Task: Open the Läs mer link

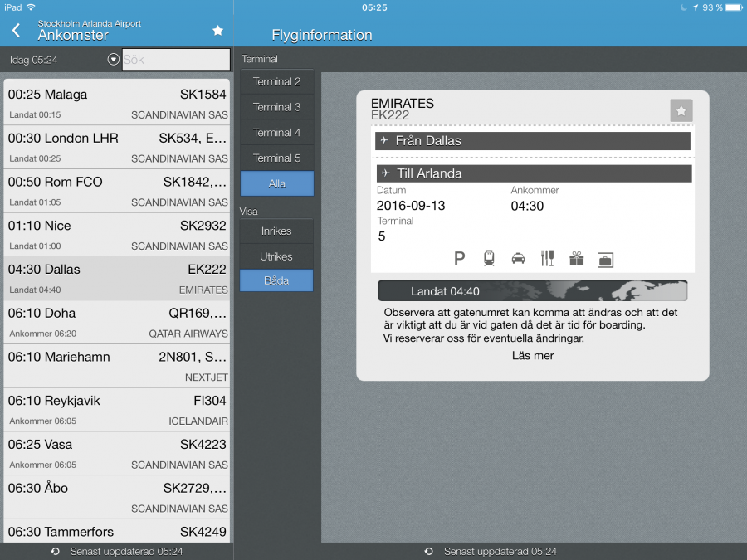Action: [533, 356]
